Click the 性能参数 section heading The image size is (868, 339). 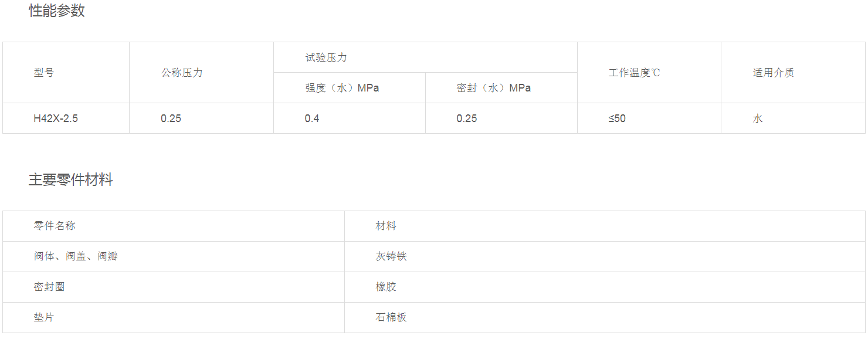pyautogui.click(x=57, y=11)
